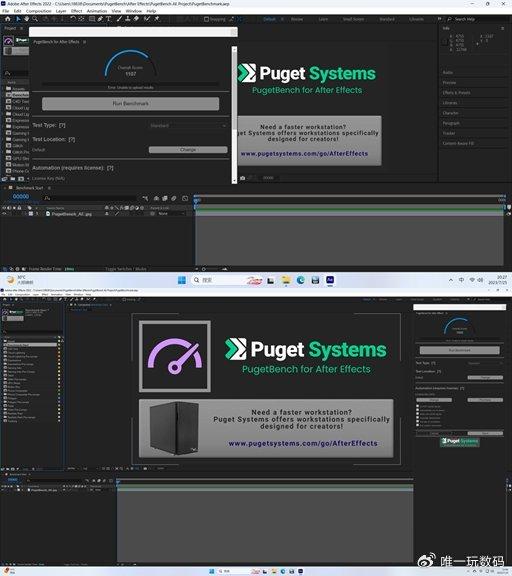Click the [?] help link beside Test Type
Screen dimensions: 512x576
click(x=62, y=125)
